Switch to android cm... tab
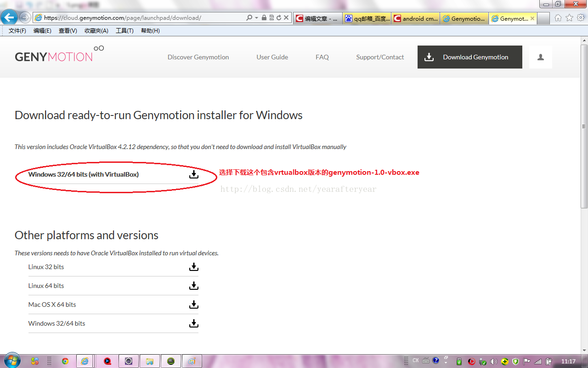 [416, 18]
